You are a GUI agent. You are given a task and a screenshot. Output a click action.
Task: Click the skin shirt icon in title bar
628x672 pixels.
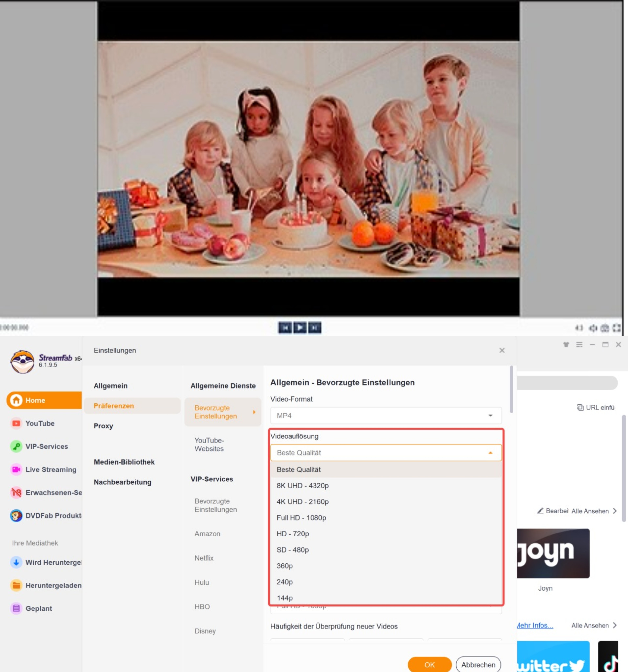566,344
